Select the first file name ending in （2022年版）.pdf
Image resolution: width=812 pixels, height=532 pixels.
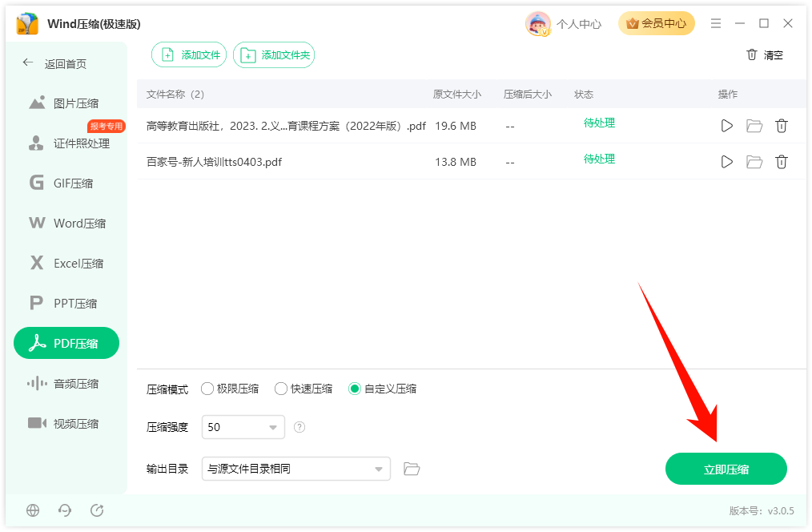[x=286, y=126]
